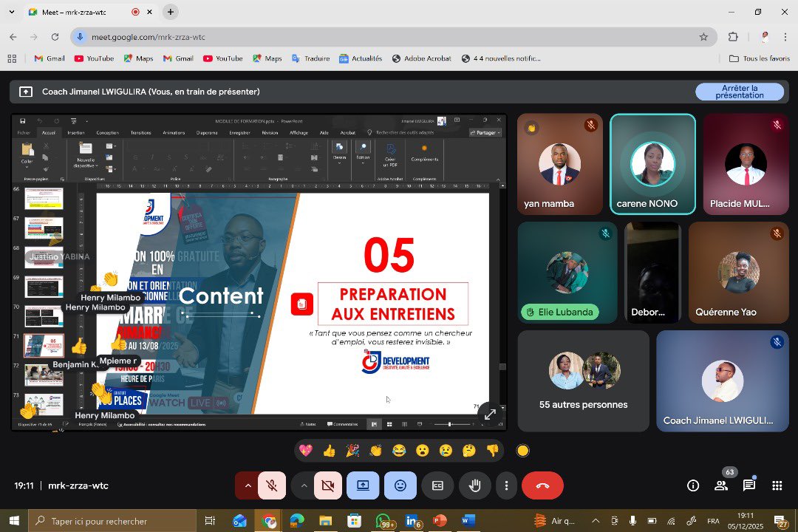Send the sad face reaction
Screen dimensions: 798x532
coord(446,451)
